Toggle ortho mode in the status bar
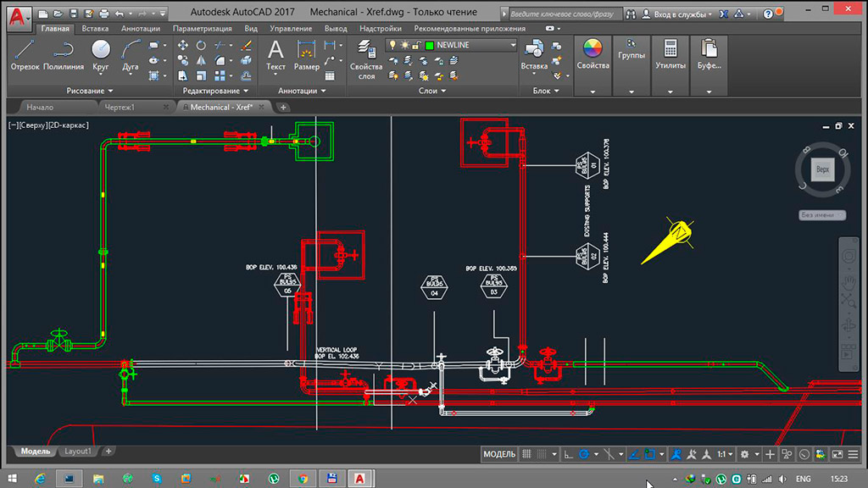This screenshot has height=488, width=868. 568,454
